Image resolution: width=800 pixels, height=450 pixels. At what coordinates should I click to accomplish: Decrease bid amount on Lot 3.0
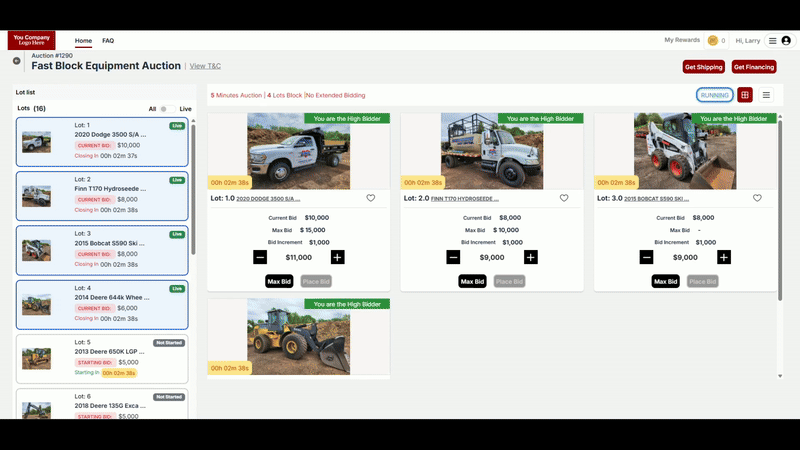pyautogui.click(x=646, y=257)
